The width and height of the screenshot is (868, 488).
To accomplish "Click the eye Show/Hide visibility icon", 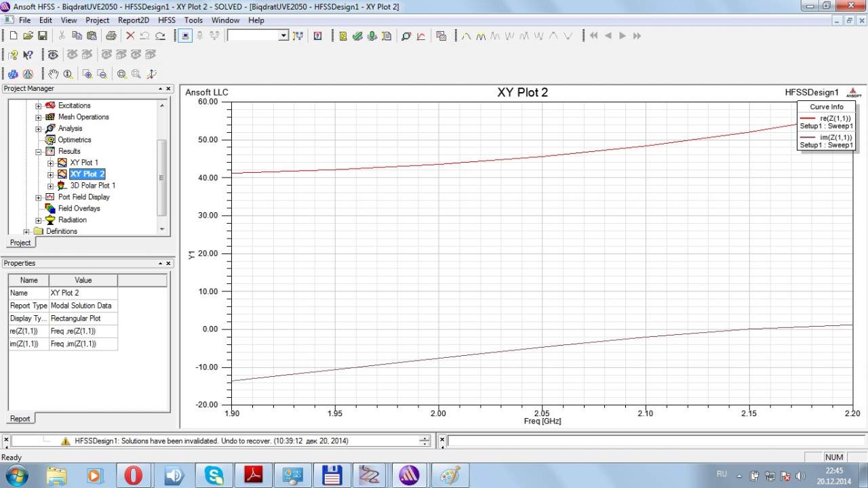I will (53, 55).
